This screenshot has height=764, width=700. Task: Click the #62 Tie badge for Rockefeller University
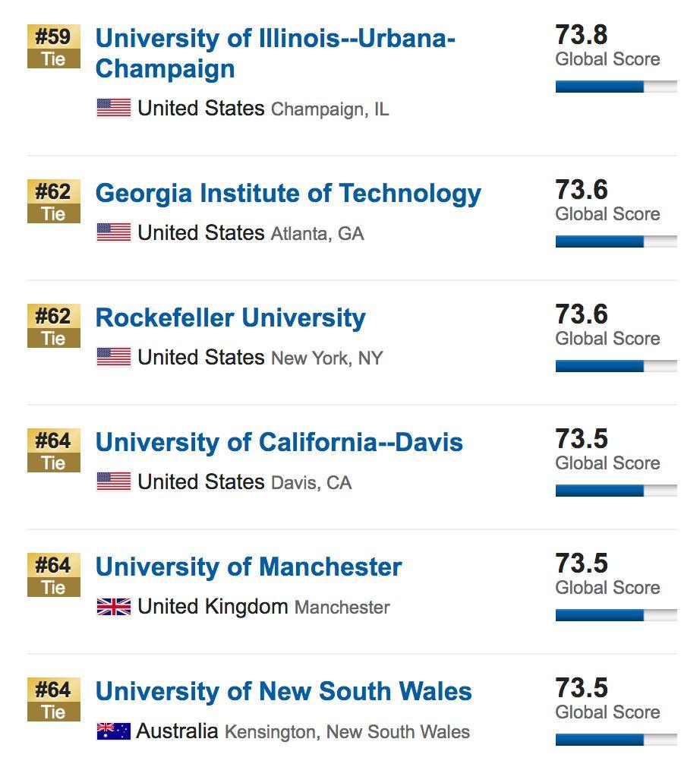53,327
